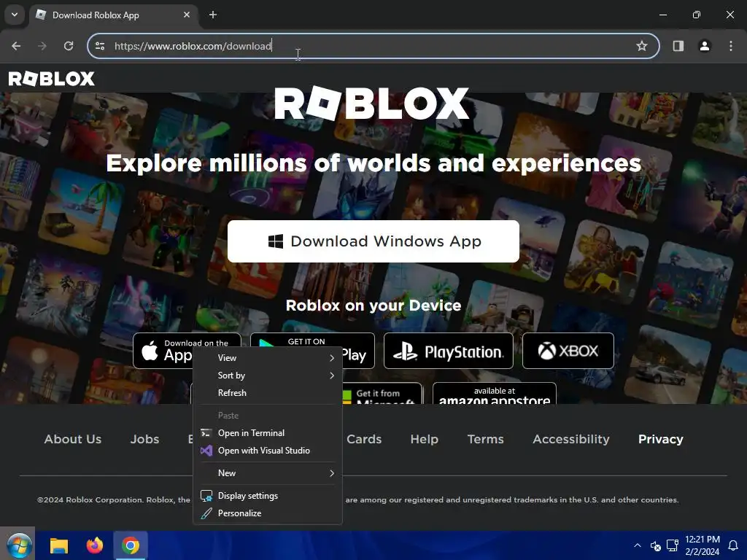Viewport: 747px width, 560px height.
Task: Open the About Us footer link
Action: point(73,439)
